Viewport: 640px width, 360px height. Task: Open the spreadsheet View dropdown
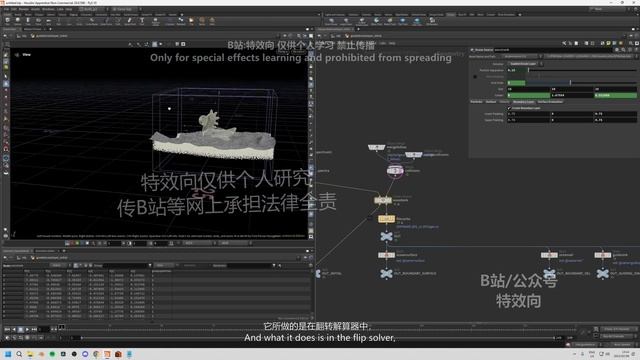167,265
